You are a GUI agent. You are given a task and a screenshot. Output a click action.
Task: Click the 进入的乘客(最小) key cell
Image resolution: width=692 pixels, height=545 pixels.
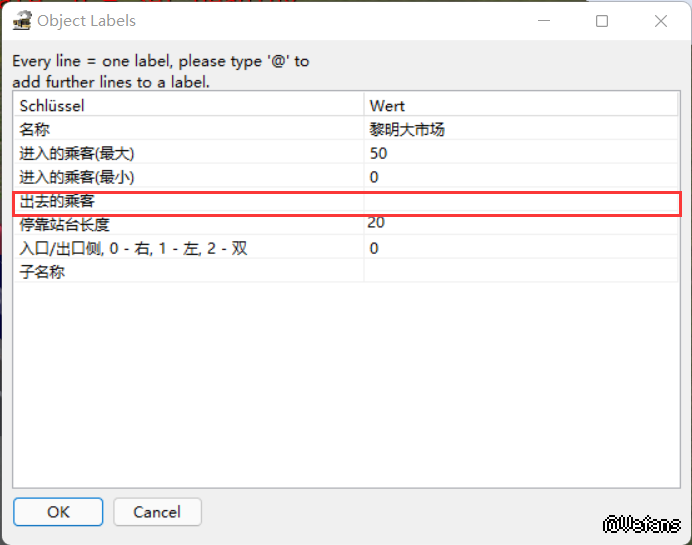tap(189, 177)
